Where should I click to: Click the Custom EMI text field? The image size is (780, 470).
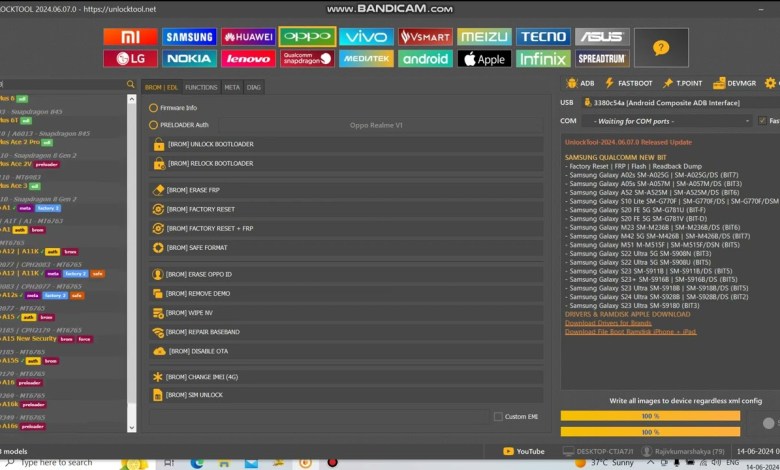pos(320,417)
